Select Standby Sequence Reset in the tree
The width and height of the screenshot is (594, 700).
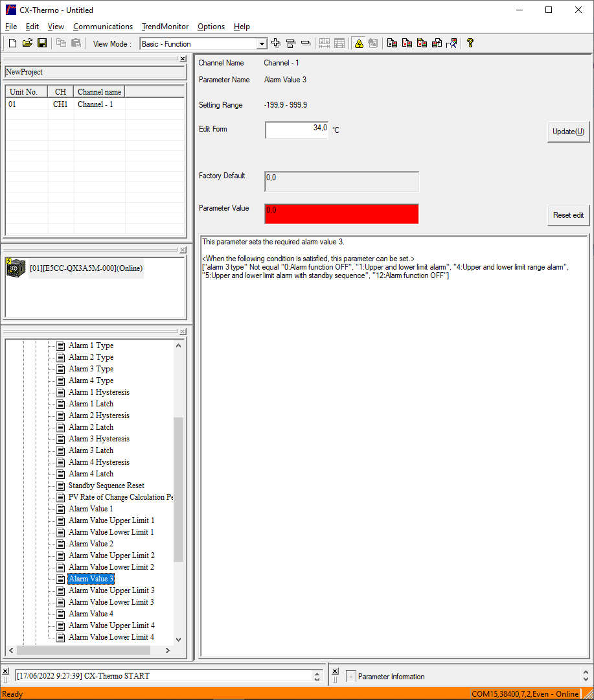(106, 485)
